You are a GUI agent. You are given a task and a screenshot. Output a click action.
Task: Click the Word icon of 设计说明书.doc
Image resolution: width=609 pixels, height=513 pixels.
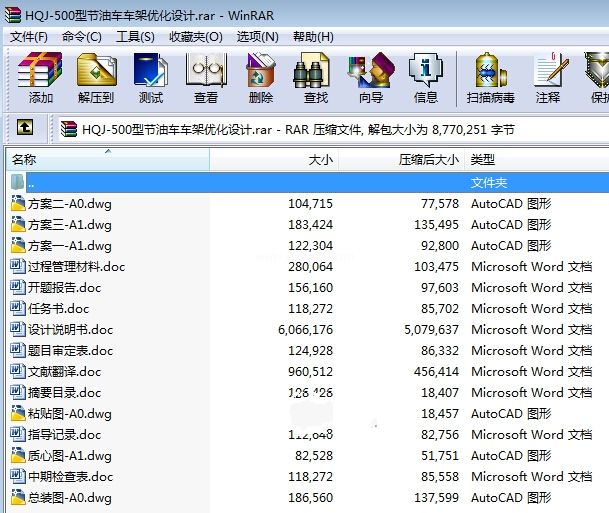pos(18,329)
